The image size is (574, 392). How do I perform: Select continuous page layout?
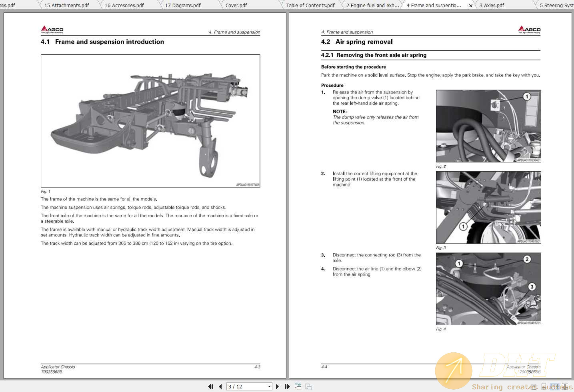544,386
